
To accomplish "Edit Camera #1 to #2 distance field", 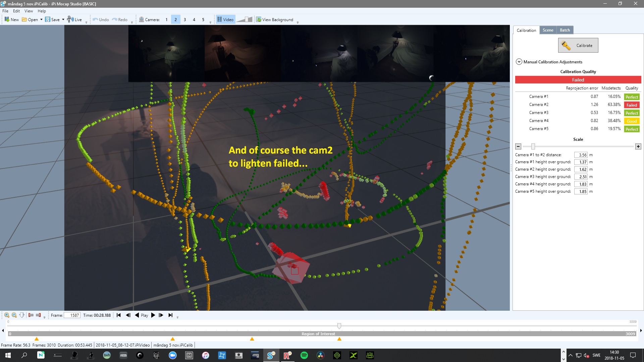I will [581, 155].
